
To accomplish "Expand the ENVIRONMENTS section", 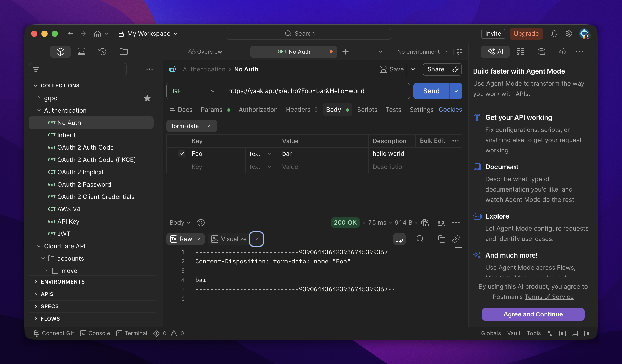I will click(36, 282).
